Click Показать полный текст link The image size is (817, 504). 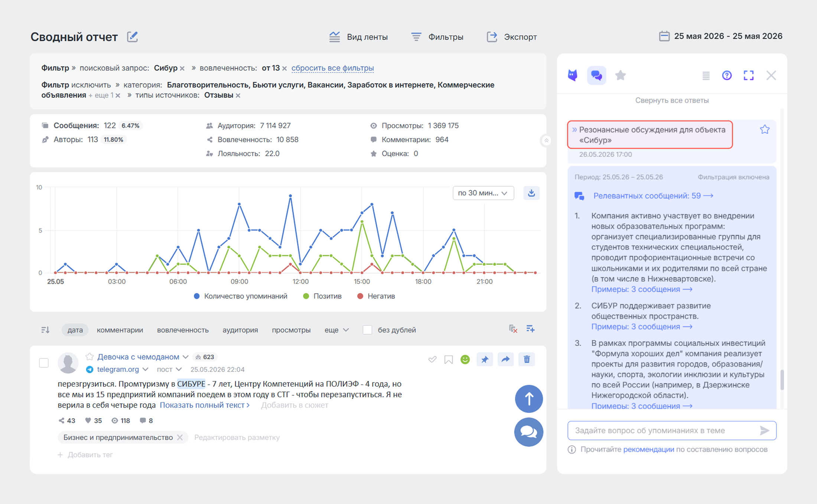(205, 405)
